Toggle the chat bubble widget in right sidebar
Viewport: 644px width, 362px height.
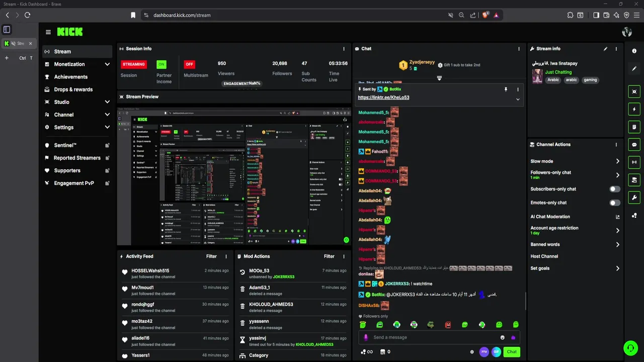click(x=634, y=144)
